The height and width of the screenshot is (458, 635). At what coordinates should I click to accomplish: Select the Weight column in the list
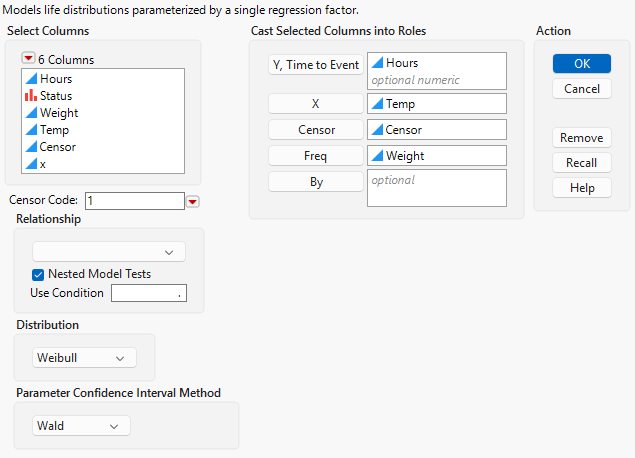59,113
